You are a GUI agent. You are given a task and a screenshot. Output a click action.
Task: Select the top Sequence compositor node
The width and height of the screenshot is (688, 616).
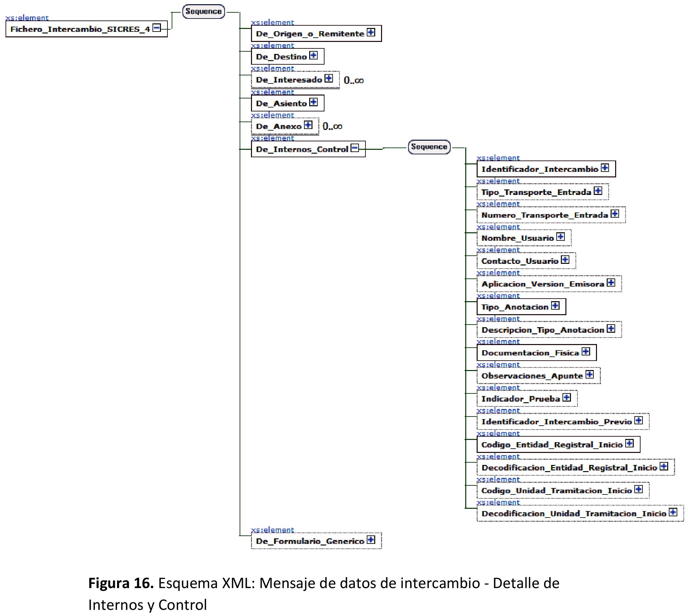point(204,11)
